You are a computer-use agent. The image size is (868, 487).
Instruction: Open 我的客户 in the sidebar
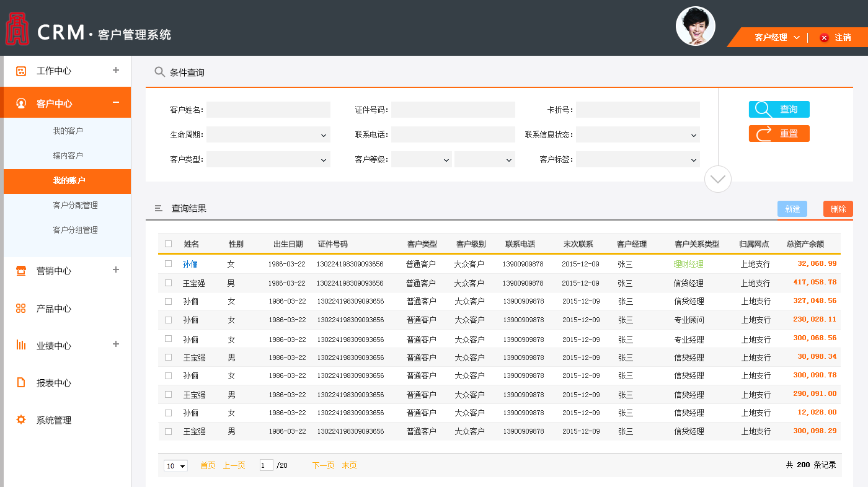[x=68, y=131]
